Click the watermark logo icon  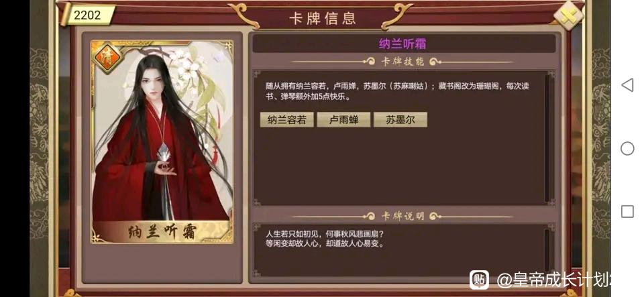pos(479,280)
